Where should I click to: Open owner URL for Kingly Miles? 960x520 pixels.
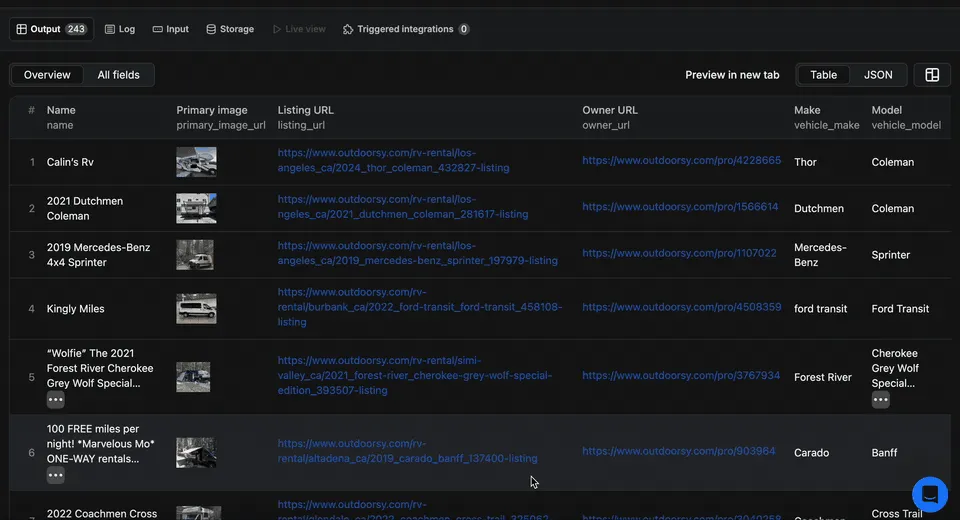click(681, 308)
